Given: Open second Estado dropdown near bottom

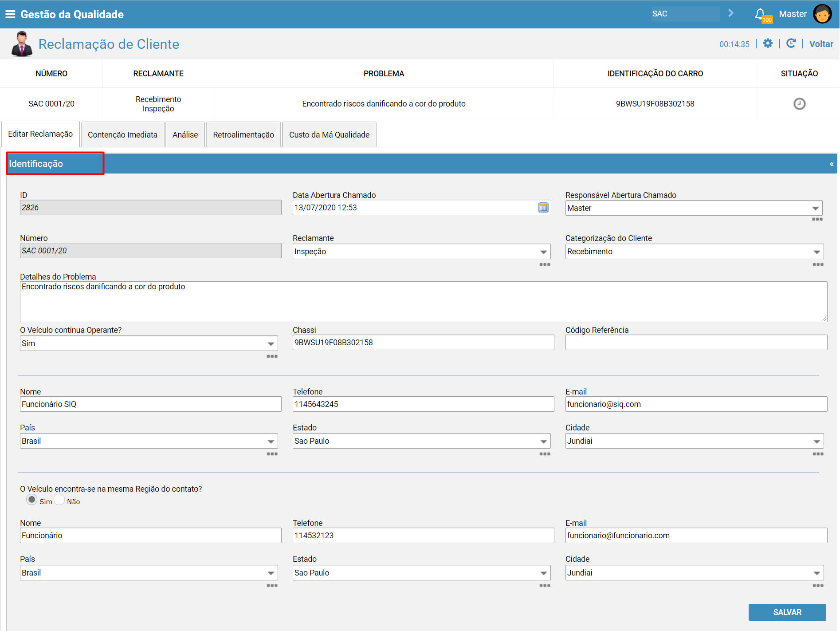Looking at the screenshot, I should tap(421, 573).
